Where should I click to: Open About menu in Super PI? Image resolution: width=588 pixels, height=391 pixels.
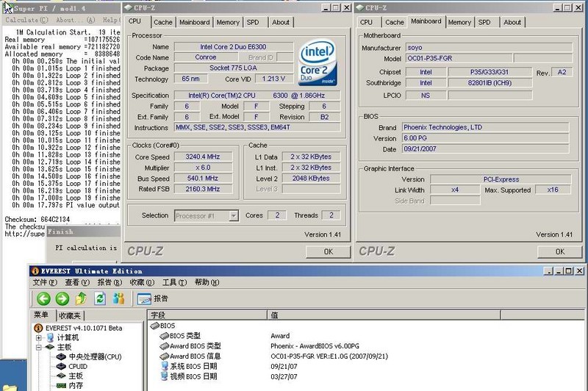click(75, 20)
